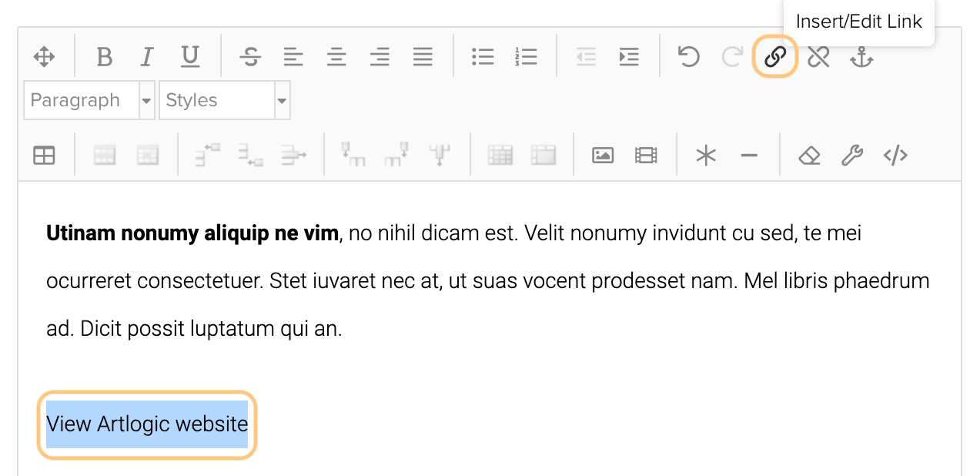Click the wrench tool icon
The width and height of the screenshot is (980, 476).
pos(852,156)
